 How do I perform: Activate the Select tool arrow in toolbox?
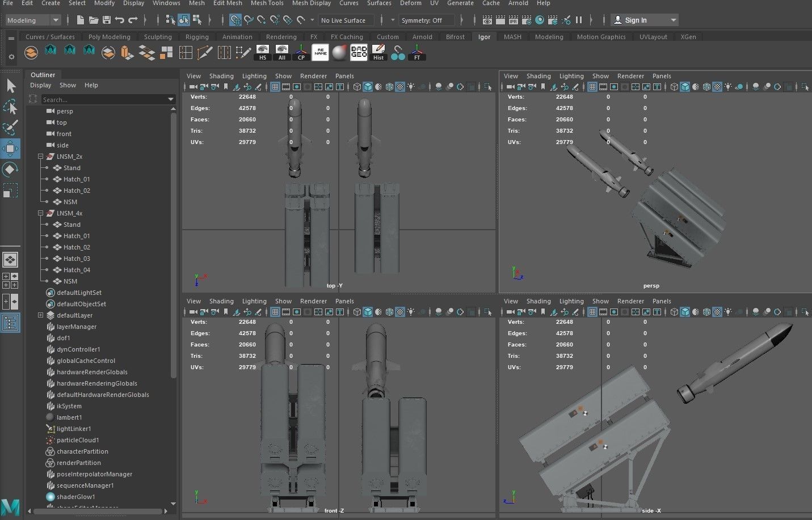click(x=10, y=86)
